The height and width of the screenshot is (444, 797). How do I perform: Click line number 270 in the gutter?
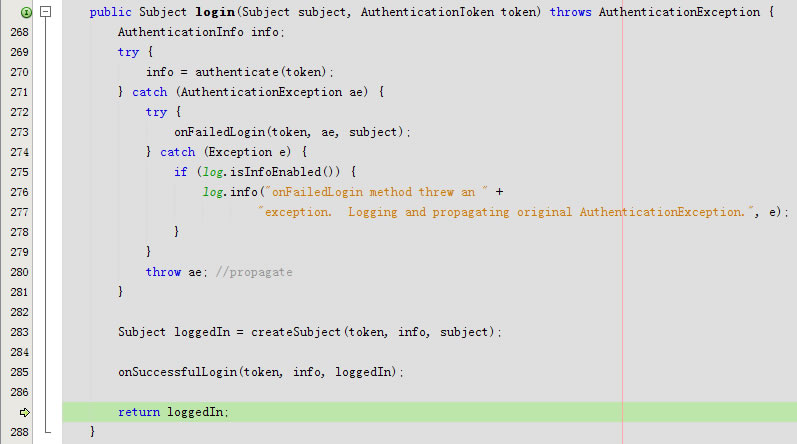click(x=19, y=72)
